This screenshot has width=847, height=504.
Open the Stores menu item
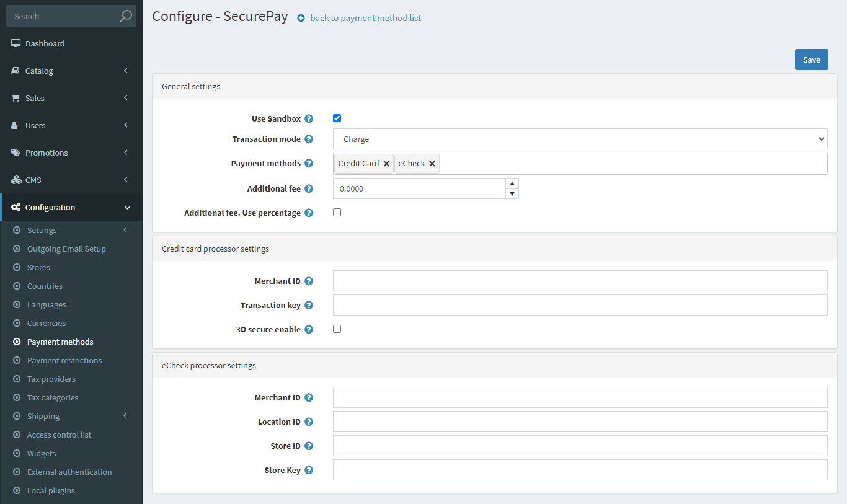tap(38, 267)
